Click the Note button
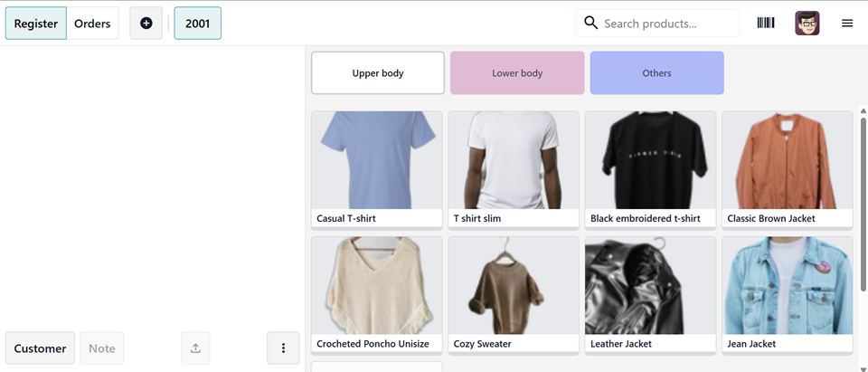The image size is (868, 372). point(102,348)
